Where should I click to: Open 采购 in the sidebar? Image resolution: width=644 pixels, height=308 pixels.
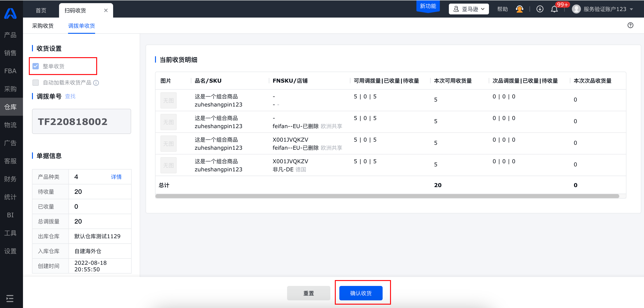(x=10, y=89)
